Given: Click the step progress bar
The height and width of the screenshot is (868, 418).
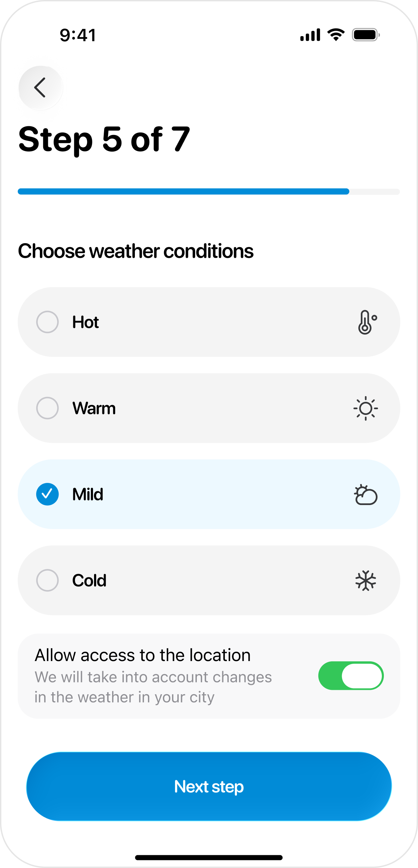Looking at the screenshot, I should 209,192.
